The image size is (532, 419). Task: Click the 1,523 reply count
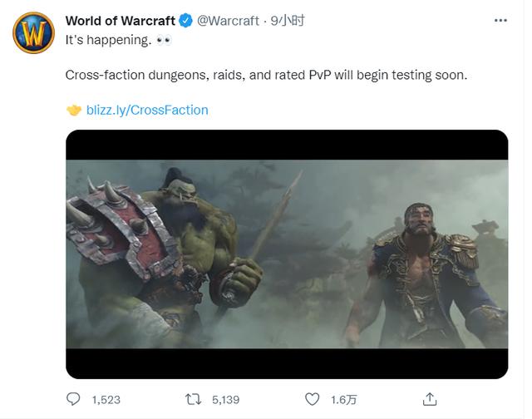(x=106, y=400)
